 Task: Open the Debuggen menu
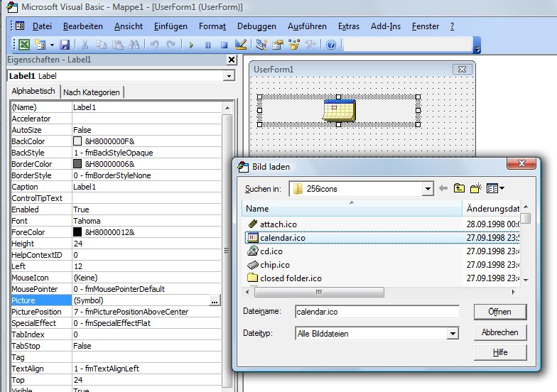(x=256, y=26)
